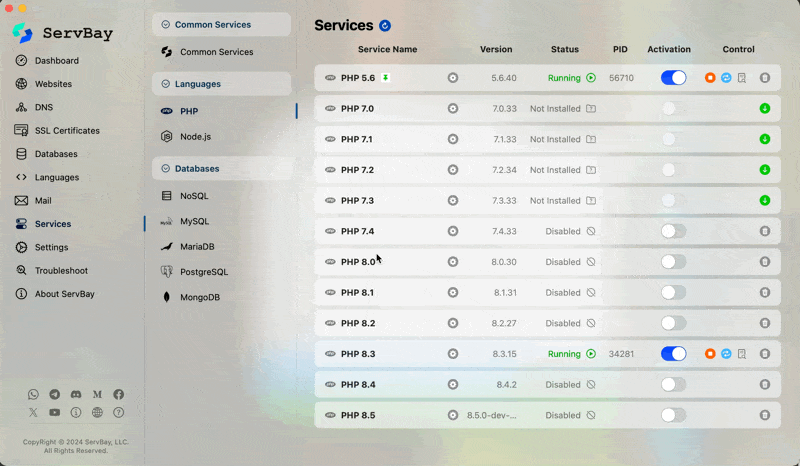The width and height of the screenshot is (800, 466).
Task: Enable the PHP 8.4 activation toggle
Action: [x=673, y=385]
